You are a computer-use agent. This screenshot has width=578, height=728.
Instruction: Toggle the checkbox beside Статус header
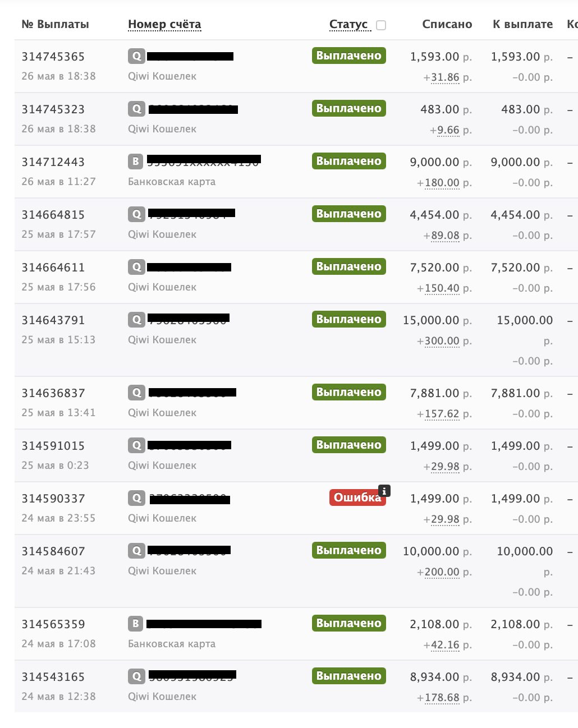tap(381, 25)
